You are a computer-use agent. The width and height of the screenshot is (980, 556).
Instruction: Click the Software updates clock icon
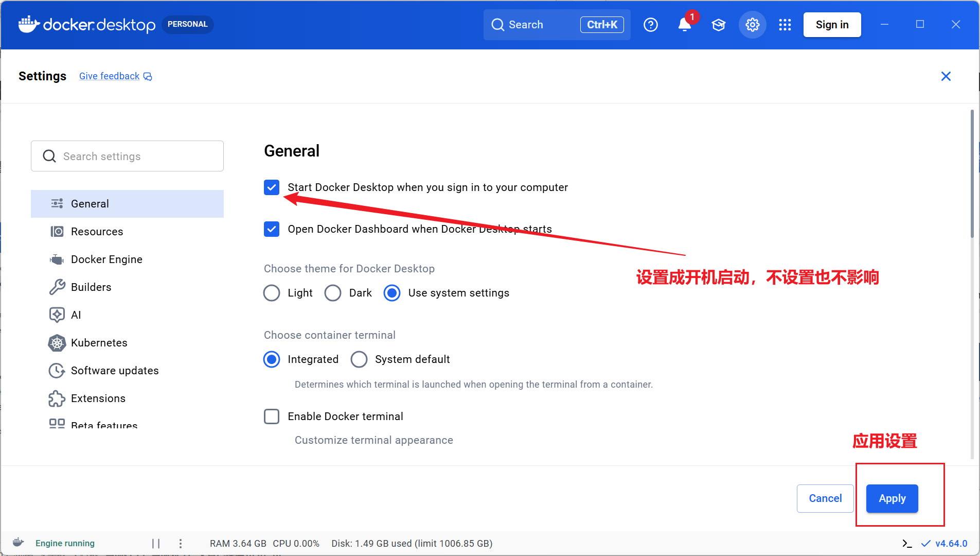(x=57, y=371)
